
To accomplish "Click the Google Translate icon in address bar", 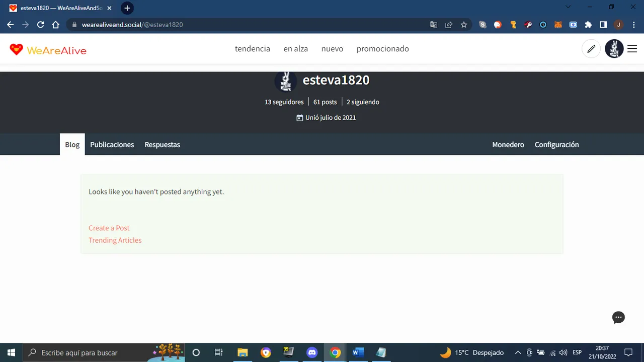I will (x=434, y=25).
